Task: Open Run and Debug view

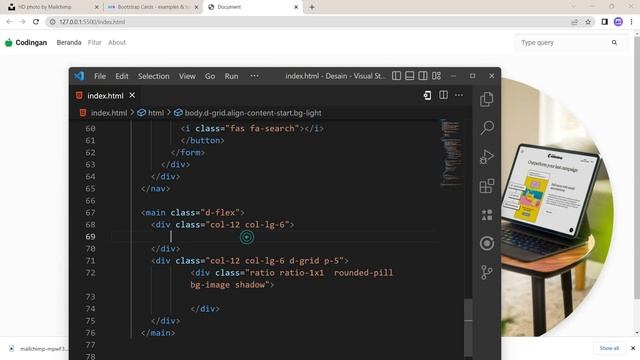Action: tap(487, 157)
